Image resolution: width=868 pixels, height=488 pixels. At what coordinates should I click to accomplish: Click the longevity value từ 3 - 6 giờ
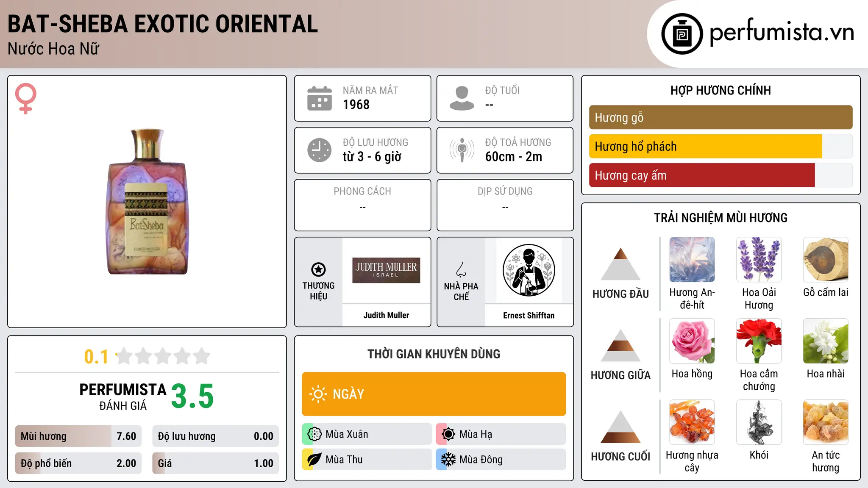[372, 157]
